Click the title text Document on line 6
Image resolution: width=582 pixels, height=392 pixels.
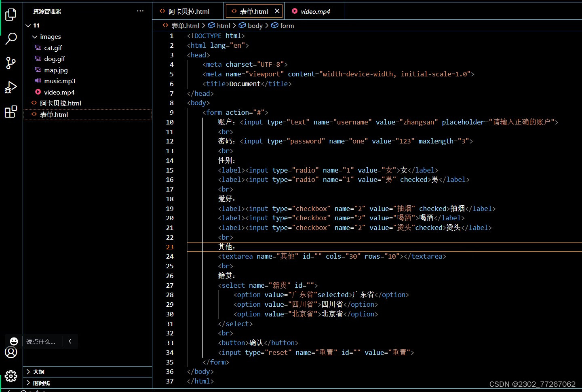tap(245, 84)
